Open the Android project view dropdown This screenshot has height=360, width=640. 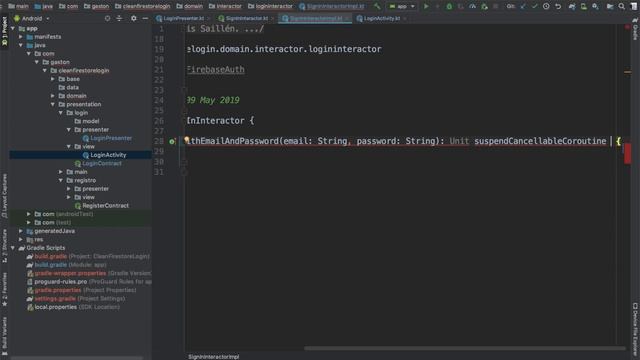pyautogui.click(x=32, y=18)
